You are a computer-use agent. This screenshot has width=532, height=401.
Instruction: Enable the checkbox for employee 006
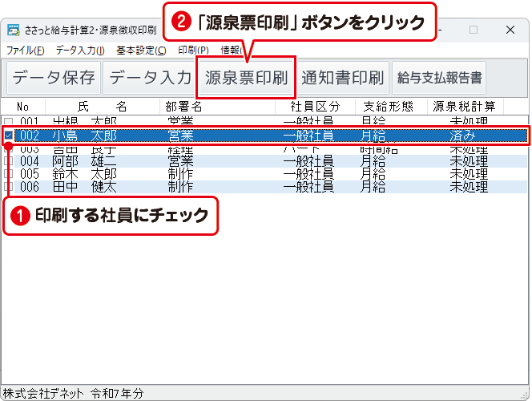tap(9, 186)
